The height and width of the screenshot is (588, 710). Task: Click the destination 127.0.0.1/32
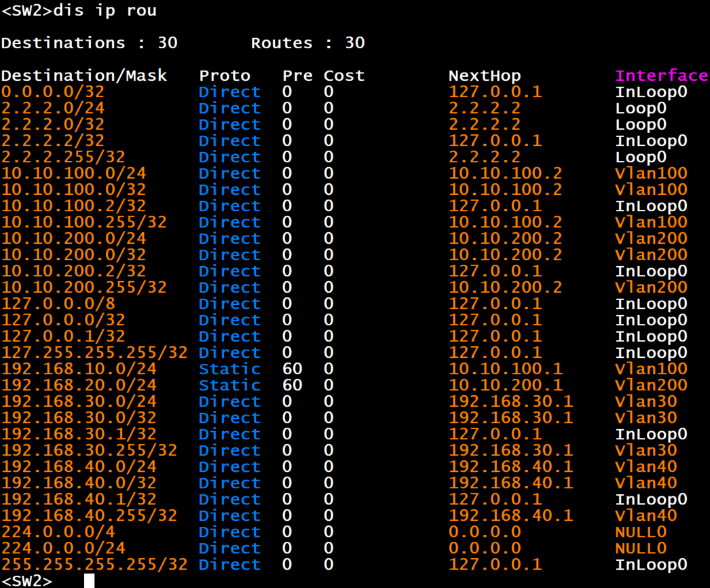click(63, 336)
